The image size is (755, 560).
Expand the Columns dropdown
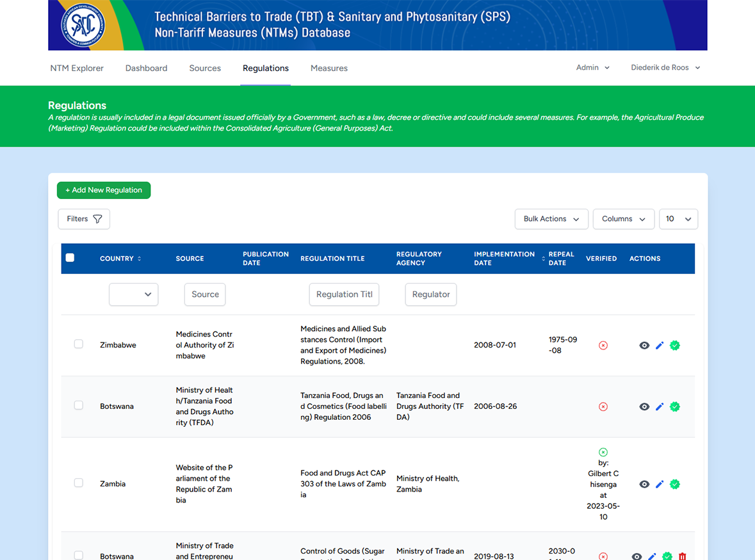[x=623, y=219]
